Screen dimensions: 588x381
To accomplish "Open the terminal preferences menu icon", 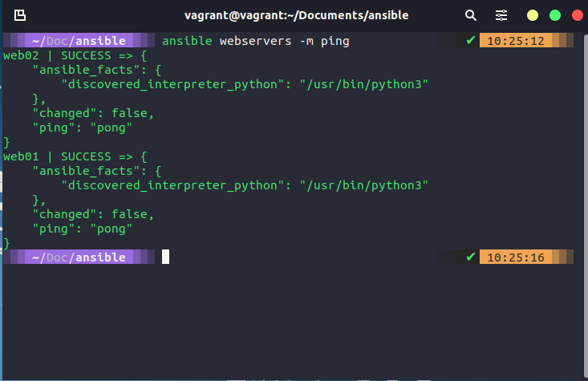I will tap(501, 15).
